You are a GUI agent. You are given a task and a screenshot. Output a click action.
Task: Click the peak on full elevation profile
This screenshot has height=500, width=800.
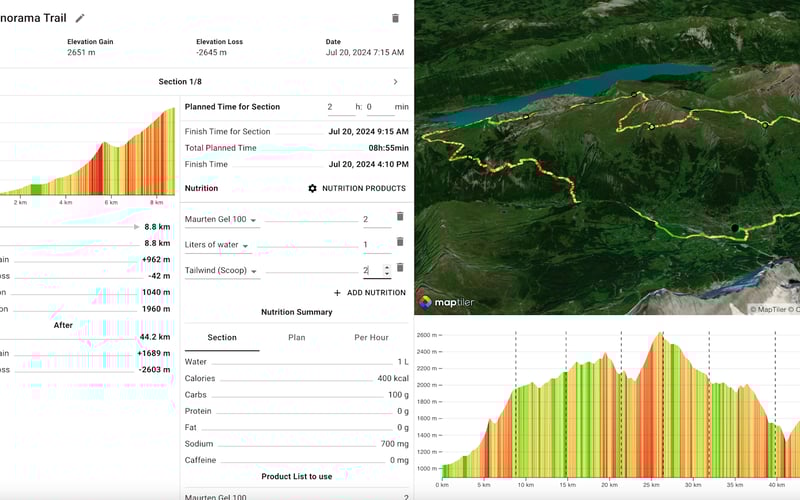(x=661, y=335)
